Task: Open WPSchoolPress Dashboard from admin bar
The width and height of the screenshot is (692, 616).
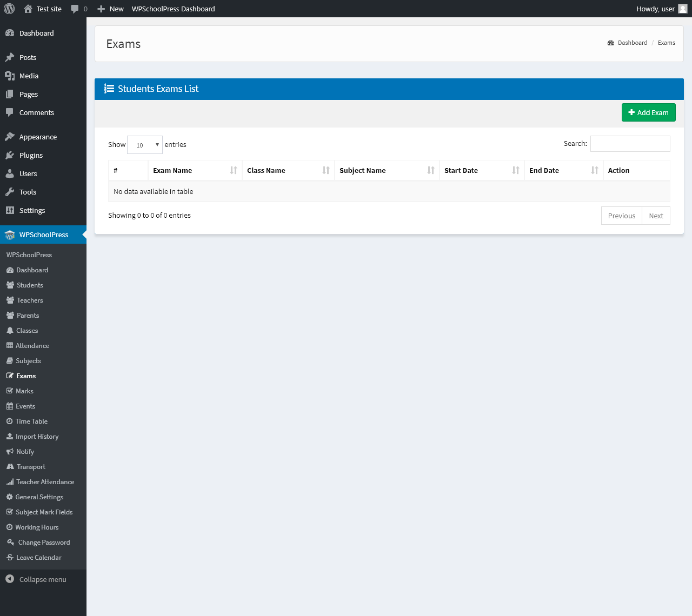Action: point(173,9)
